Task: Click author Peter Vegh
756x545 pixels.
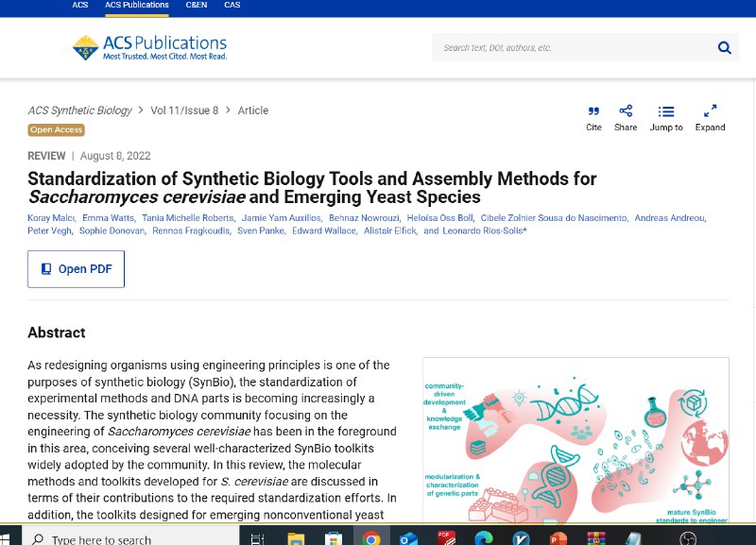Action: tap(49, 230)
